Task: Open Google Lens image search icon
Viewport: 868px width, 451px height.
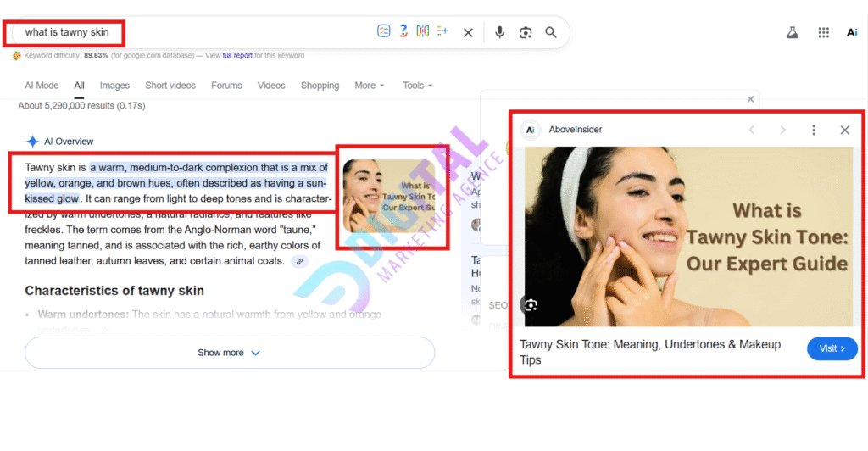Action: point(526,32)
